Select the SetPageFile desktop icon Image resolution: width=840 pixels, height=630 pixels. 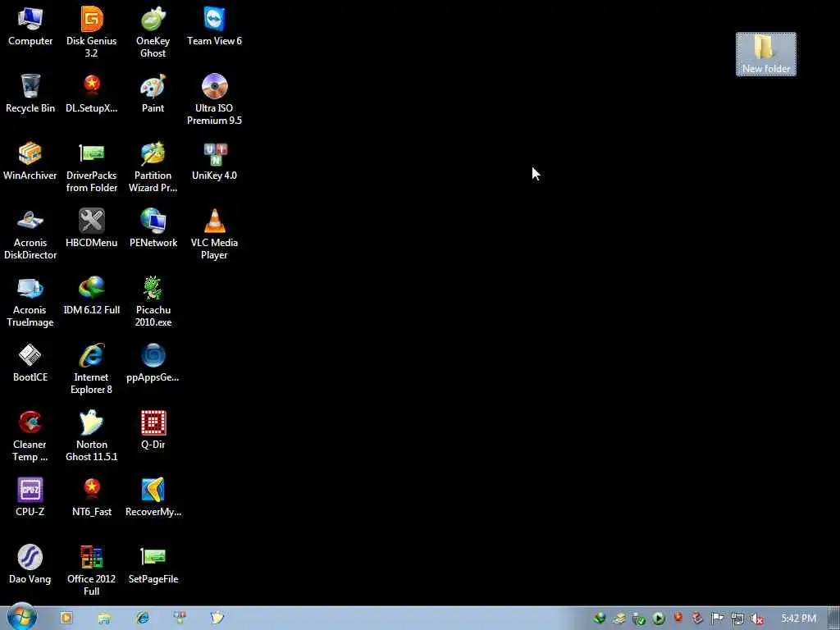tap(153, 564)
